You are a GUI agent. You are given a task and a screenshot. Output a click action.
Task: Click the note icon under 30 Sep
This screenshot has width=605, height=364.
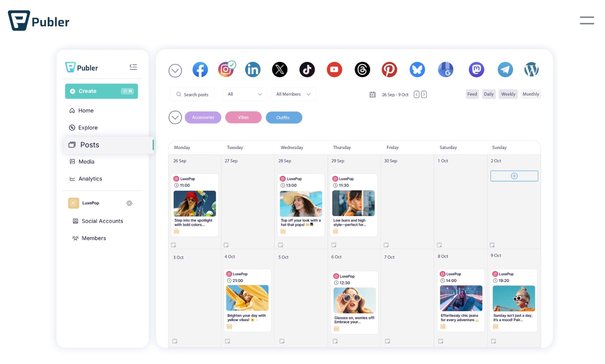pyautogui.click(x=386, y=245)
